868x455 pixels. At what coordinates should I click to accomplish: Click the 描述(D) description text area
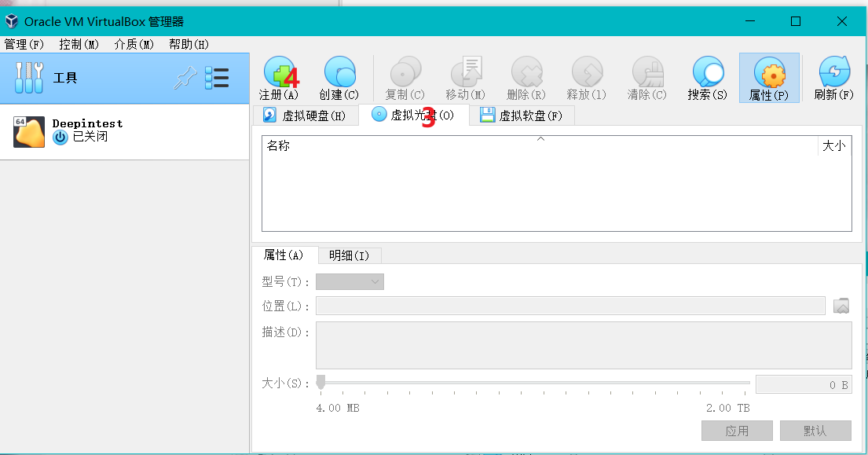[584, 346]
